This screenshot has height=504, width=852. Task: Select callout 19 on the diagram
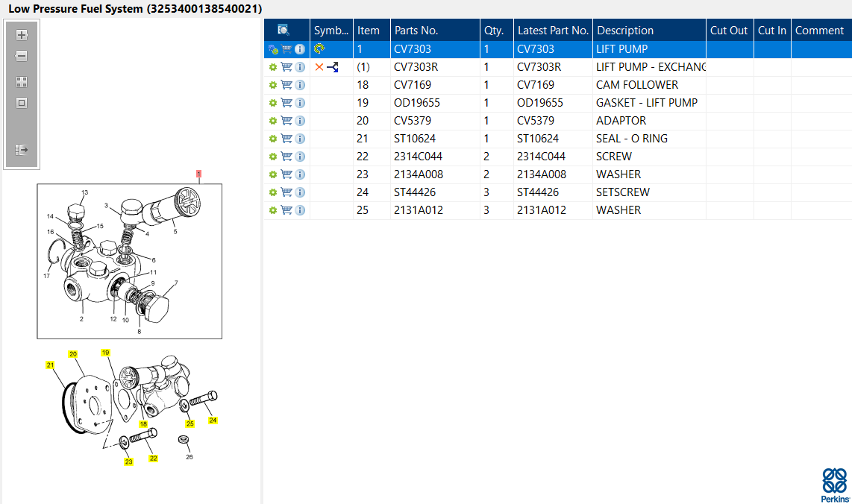pyautogui.click(x=105, y=353)
